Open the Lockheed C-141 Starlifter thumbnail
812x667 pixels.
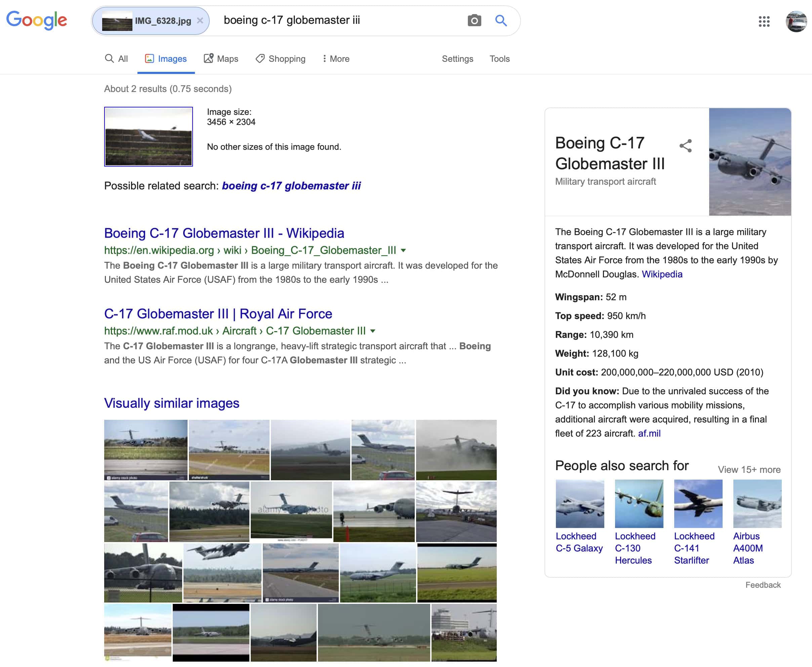(698, 504)
